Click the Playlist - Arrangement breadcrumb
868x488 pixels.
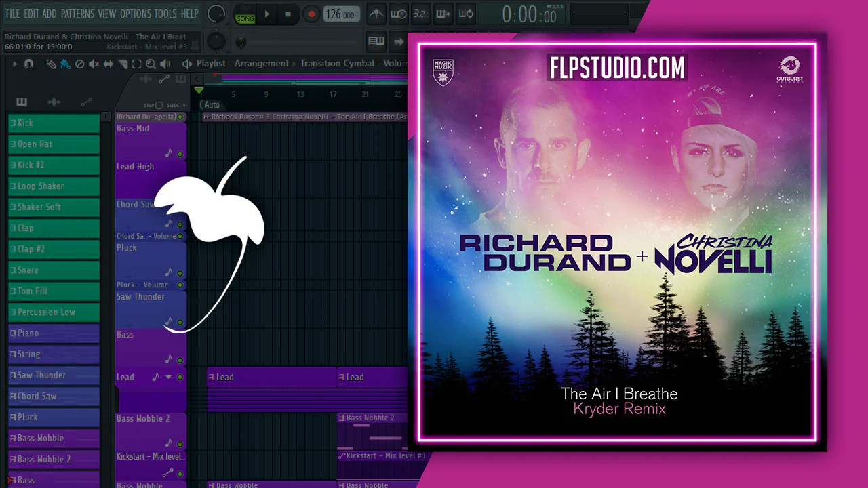tap(243, 64)
